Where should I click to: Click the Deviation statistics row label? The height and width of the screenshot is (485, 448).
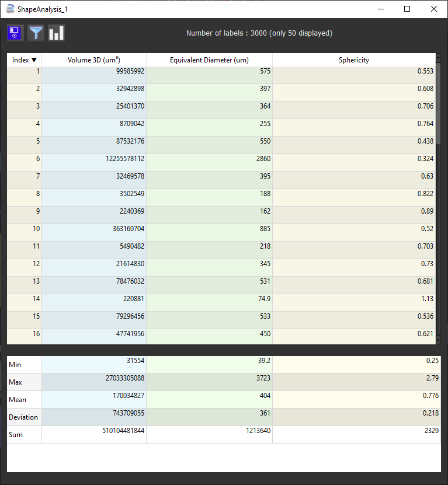[25, 417]
